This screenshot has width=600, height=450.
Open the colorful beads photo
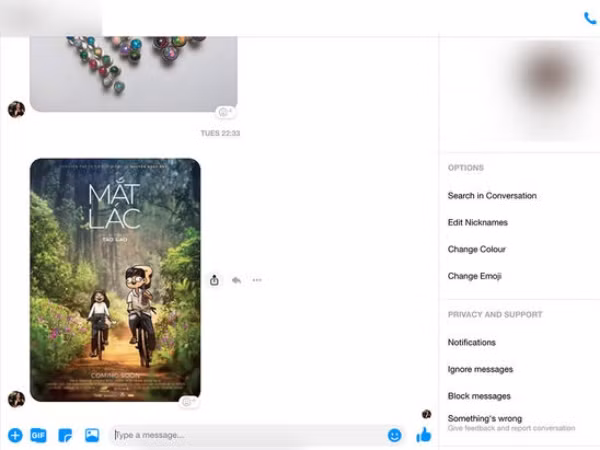(134, 74)
